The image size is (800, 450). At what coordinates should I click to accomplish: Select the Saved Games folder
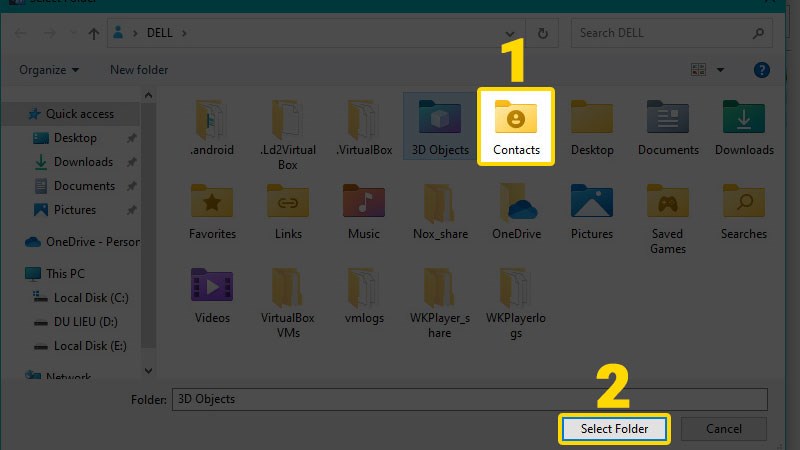pos(668,219)
